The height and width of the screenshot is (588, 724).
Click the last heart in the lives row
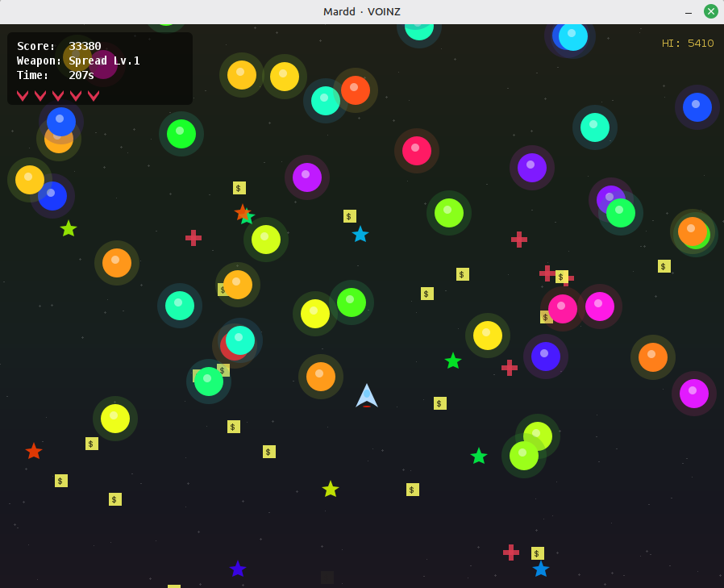(x=94, y=95)
